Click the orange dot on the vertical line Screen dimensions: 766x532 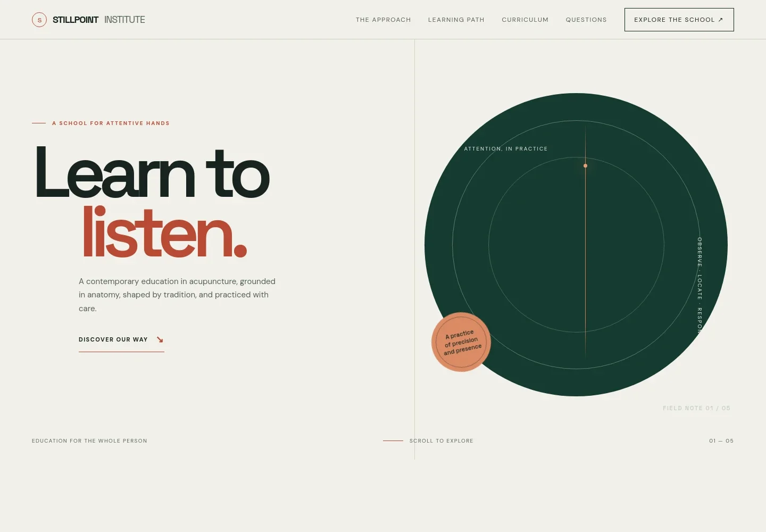click(585, 166)
